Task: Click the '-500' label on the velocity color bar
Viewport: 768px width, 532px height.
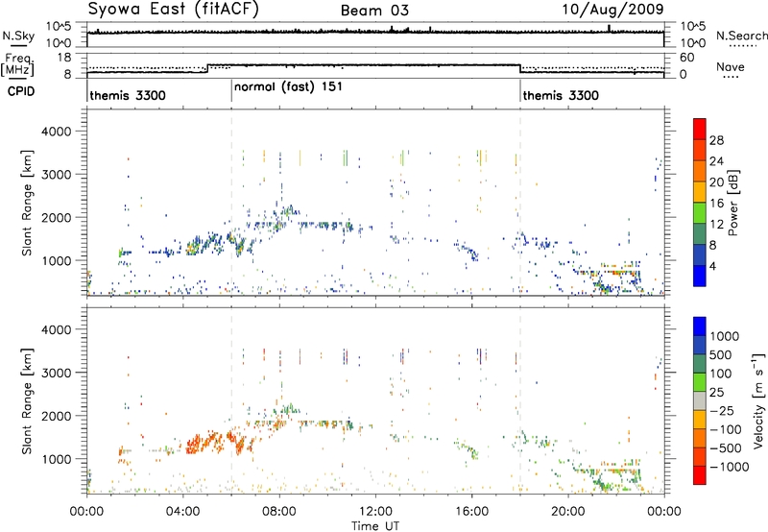Action: coord(725,448)
